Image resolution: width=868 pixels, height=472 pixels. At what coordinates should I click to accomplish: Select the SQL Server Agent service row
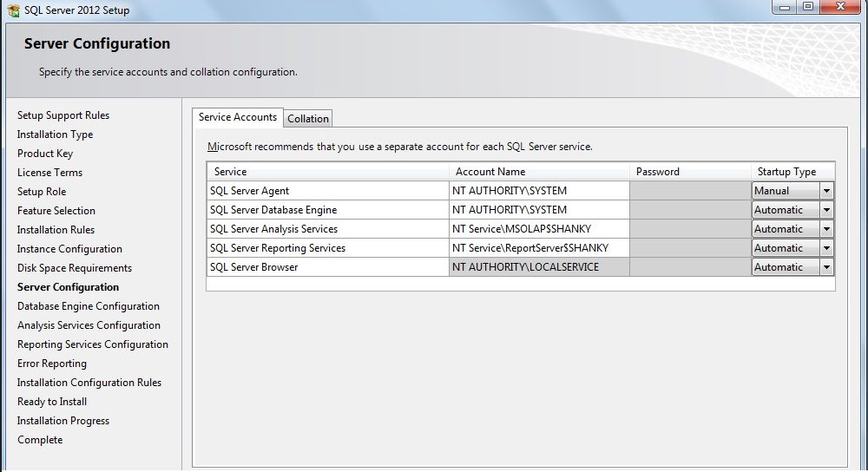pos(328,191)
